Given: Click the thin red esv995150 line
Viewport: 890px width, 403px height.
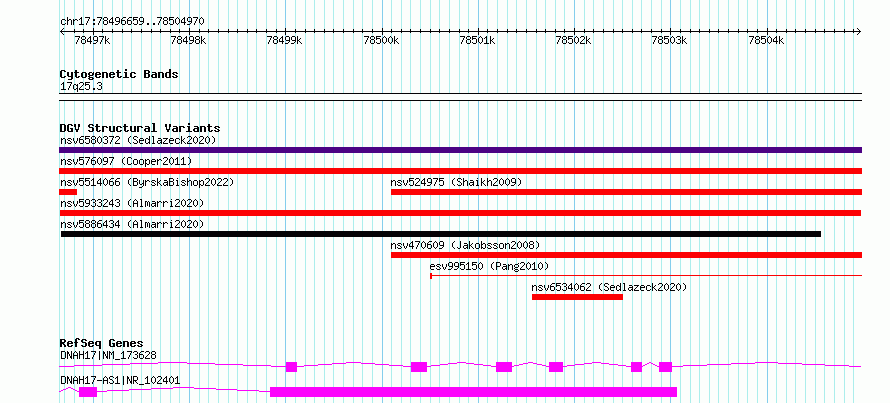Looking at the screenshot, I should [646, 276].
